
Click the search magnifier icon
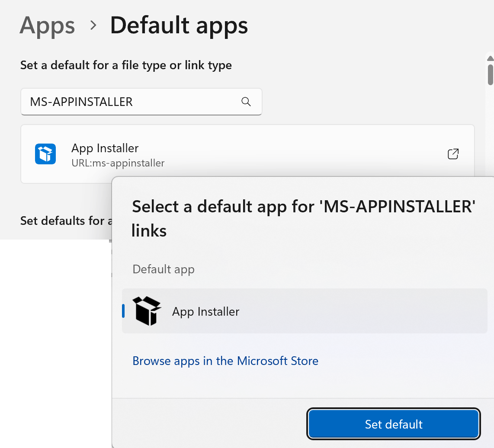click(246, 102)
